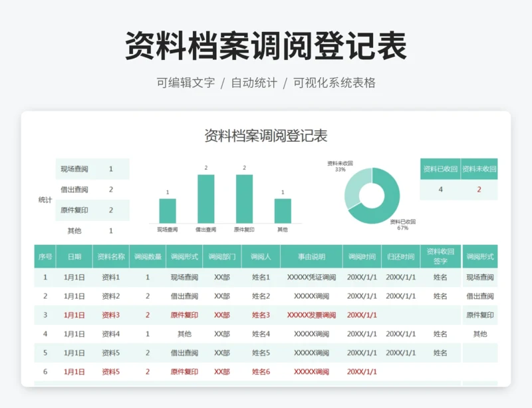The image size is (532, 408).
Task: Select the 调阅数量 column header
Action: [148, 256]
